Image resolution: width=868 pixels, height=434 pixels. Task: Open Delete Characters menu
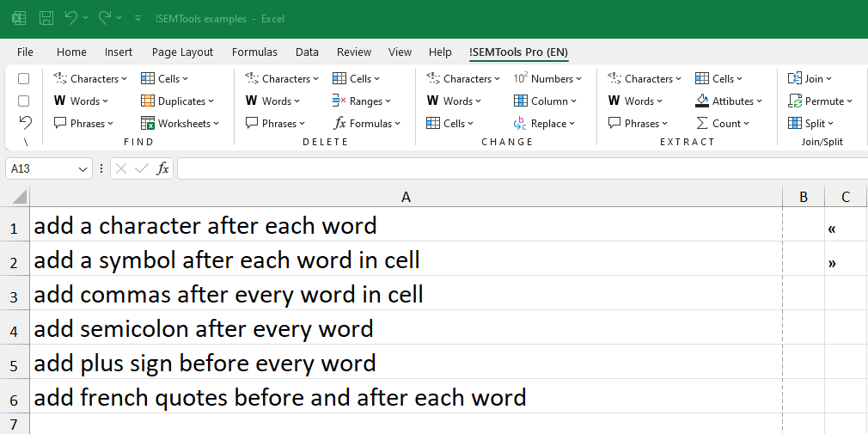[282, 78]
